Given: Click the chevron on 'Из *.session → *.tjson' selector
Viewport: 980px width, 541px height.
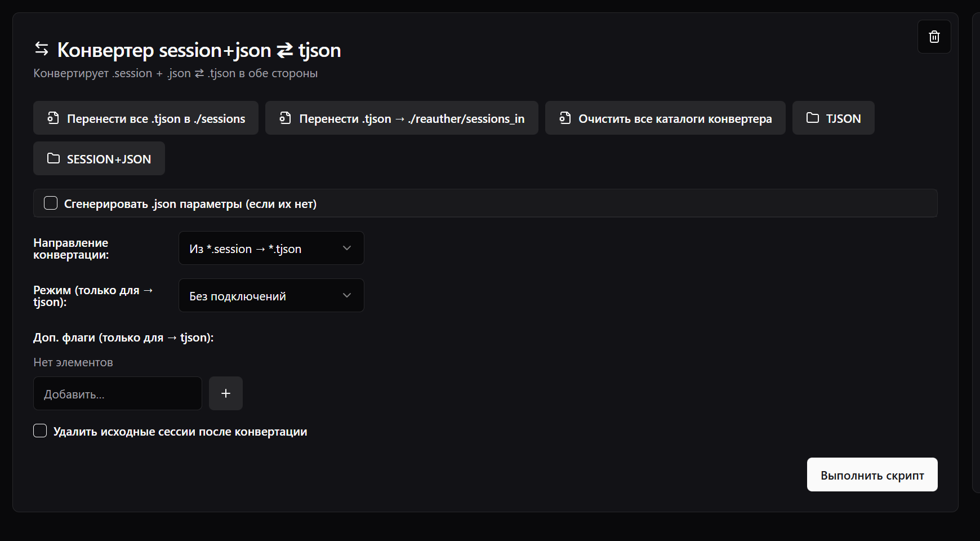Looking at the screenshot, I should pyautogui.click(x=347, y=249).
